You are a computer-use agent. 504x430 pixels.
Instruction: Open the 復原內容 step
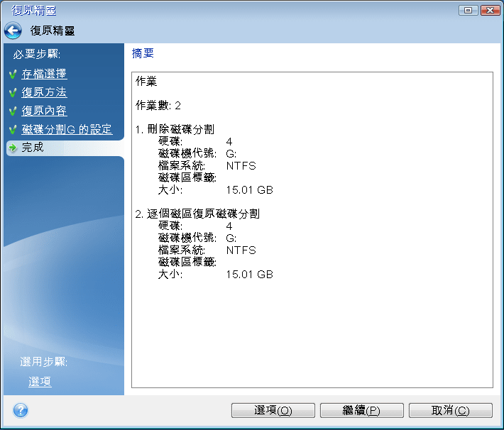44,111
